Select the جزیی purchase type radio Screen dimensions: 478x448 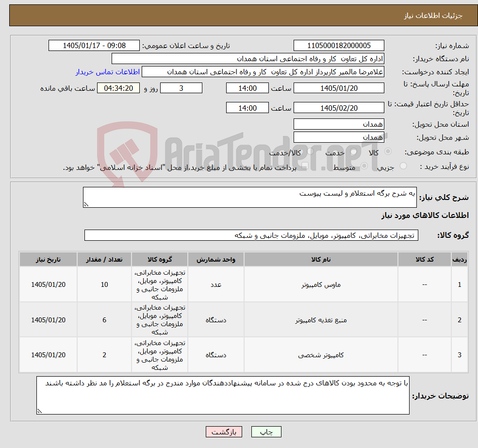[403, 166]
